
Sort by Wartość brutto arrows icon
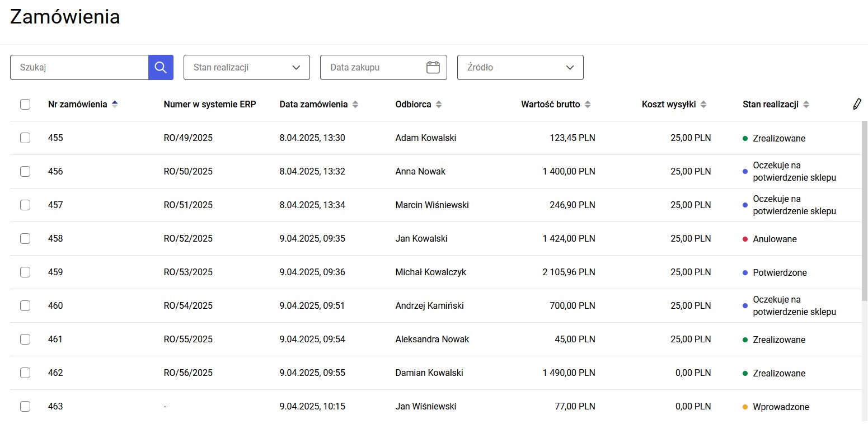tap(587, 104)
